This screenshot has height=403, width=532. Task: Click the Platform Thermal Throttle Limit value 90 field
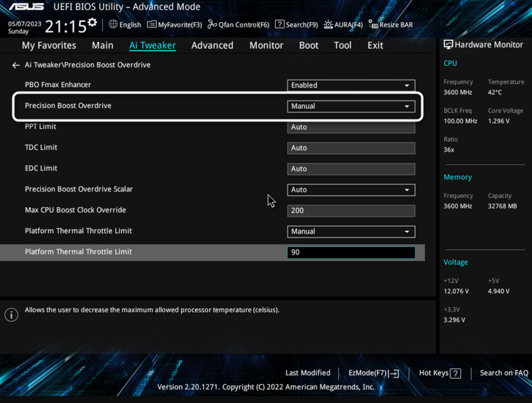coord(351,253)
